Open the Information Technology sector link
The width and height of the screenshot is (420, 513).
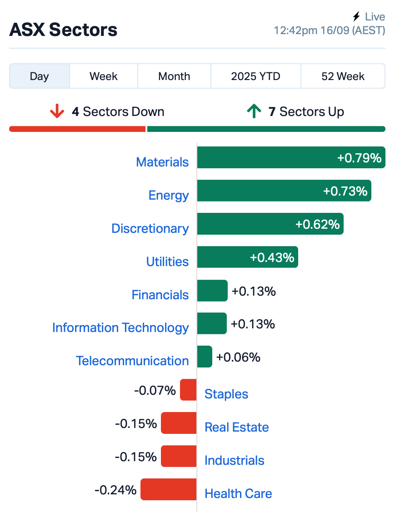click(x=120, y=327)
